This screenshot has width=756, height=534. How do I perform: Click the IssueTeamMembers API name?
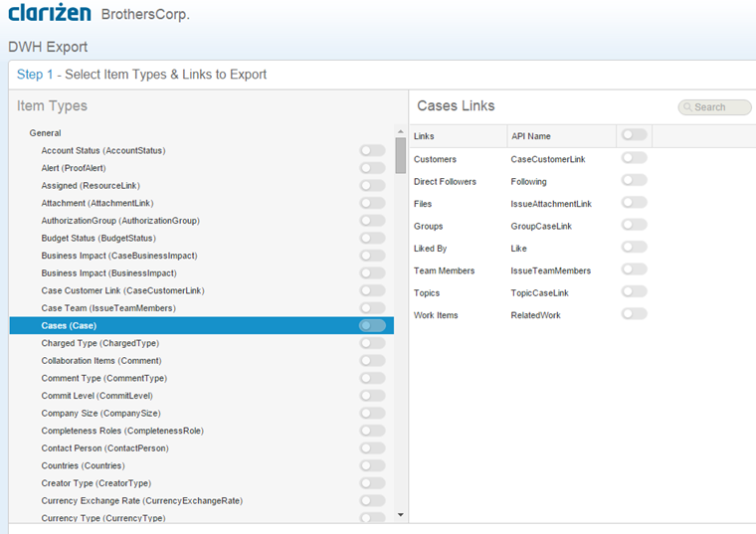[x=551, y=270]
